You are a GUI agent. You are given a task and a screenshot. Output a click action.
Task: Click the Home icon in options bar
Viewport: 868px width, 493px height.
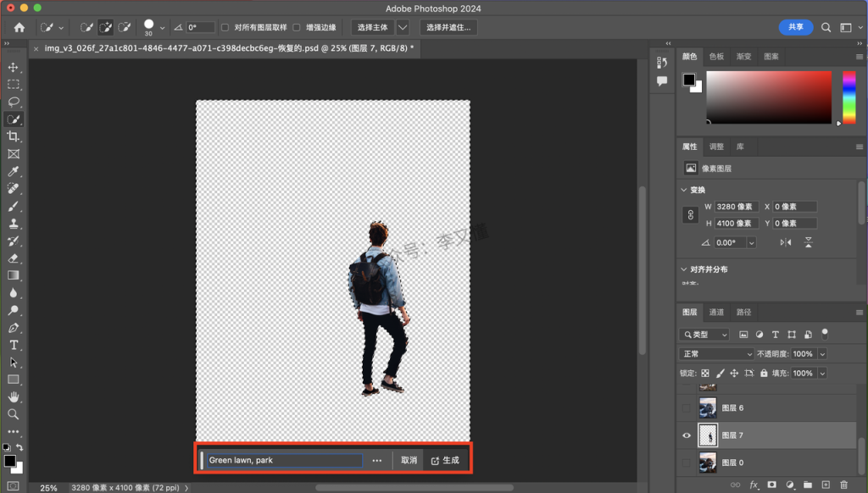click(19, 27)
